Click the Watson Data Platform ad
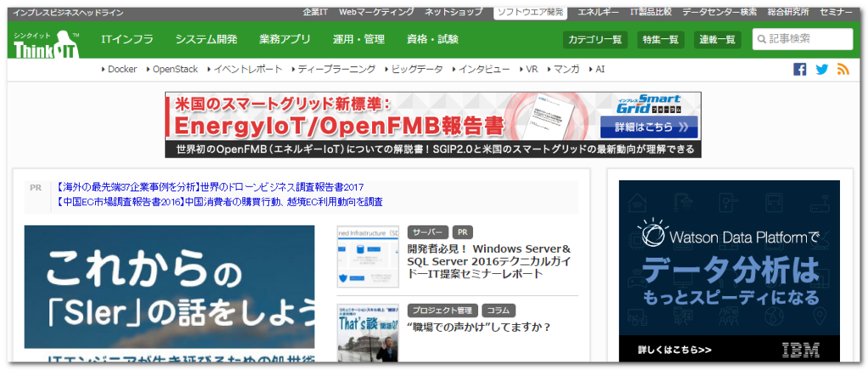 pos(729,271)
